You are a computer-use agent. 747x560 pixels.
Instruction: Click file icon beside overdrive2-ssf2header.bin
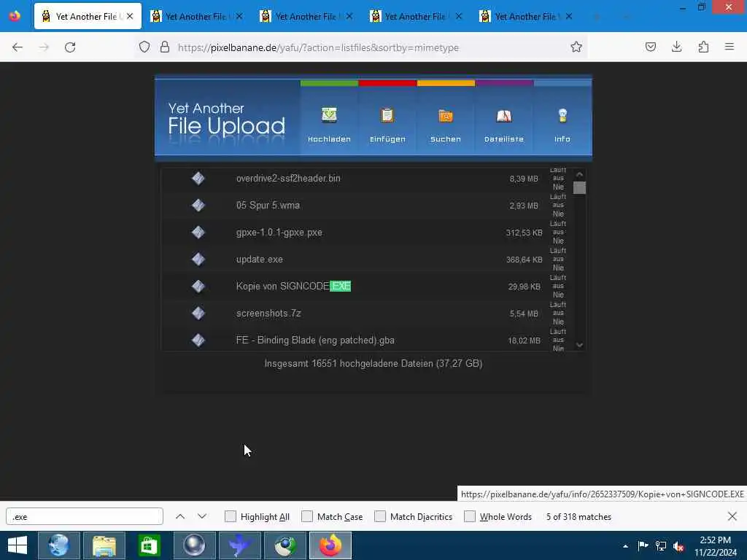(198, 179)
